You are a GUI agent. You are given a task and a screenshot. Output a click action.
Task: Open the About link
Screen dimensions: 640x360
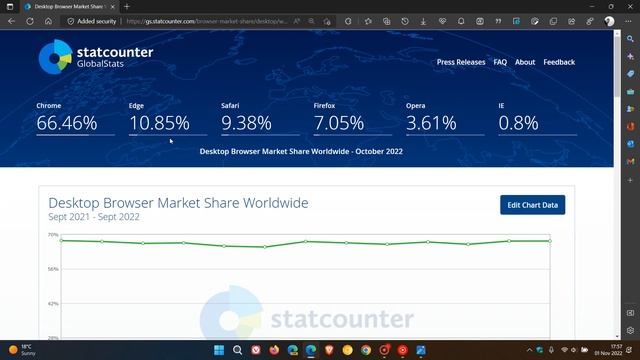pos(525,62)
